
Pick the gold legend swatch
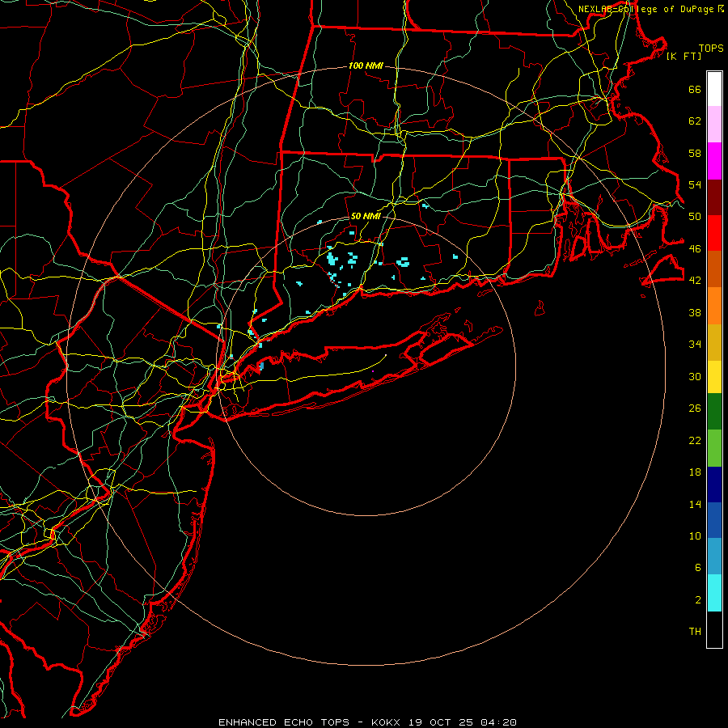click(x=714, y=342)
